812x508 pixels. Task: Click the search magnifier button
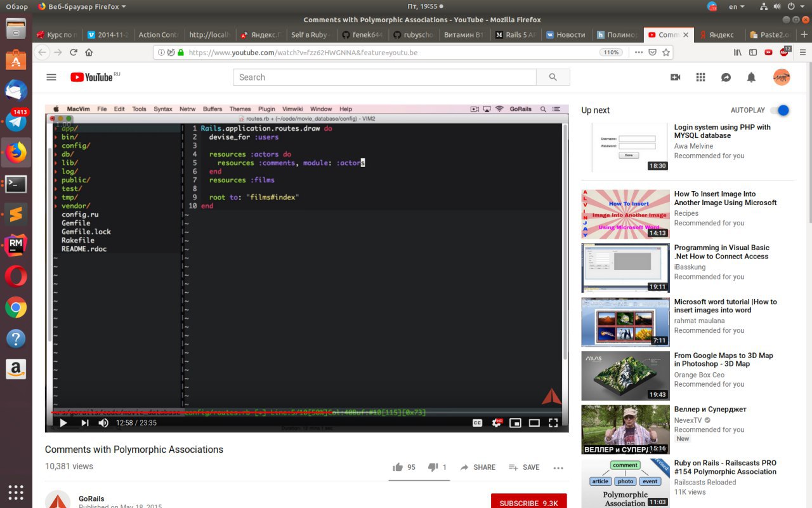(553, 77)
